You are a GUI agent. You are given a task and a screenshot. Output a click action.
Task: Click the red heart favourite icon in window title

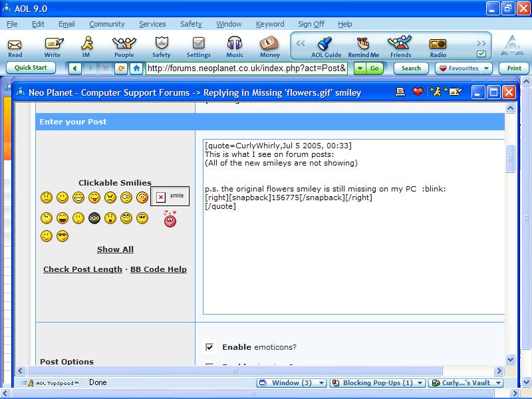click(418, 92)
